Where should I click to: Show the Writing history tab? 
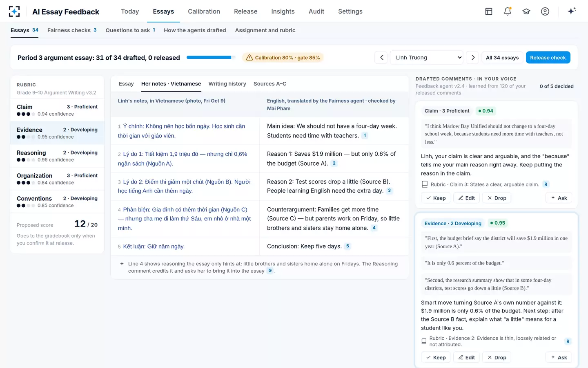coord(227,84)
